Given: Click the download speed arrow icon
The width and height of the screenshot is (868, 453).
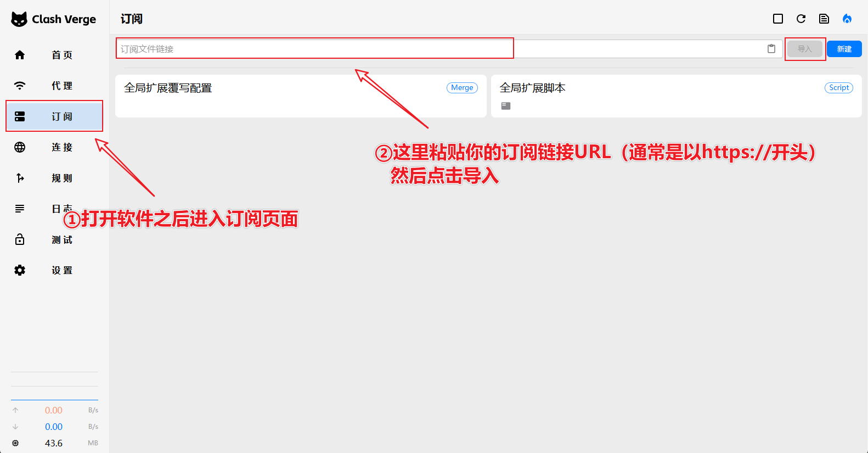Looking at the screenshot, I should (15, 427).
